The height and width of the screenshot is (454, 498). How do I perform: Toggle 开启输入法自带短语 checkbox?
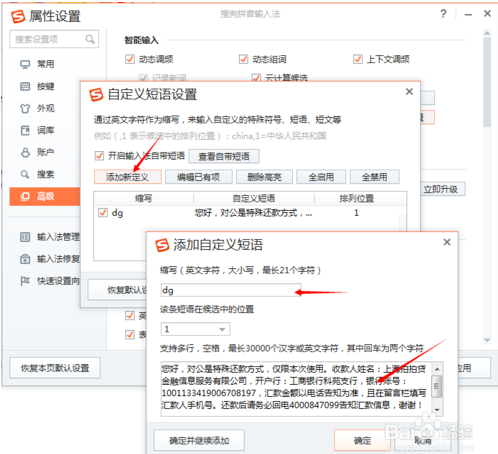pyautogui.click(x=99, y=156)
